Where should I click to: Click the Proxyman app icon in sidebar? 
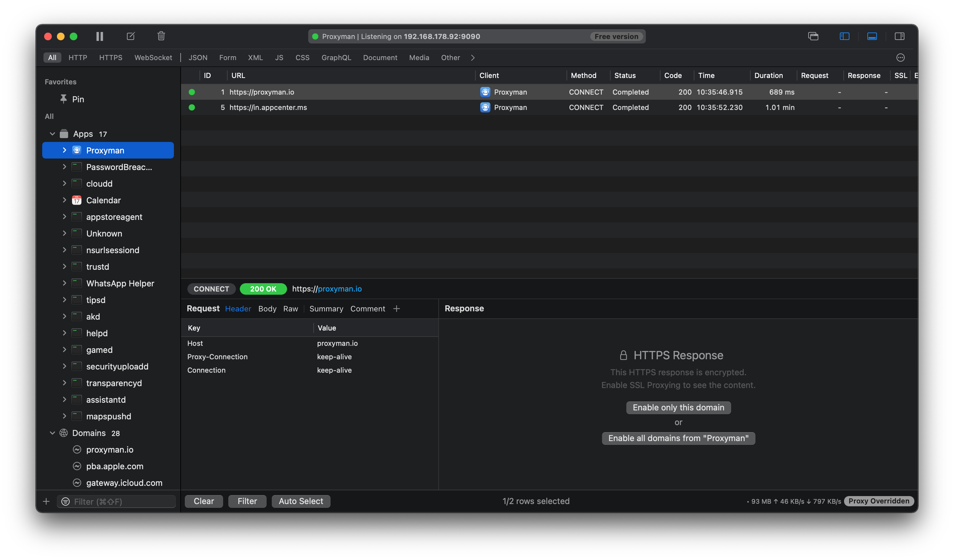pyautogui.click(x=77, y=150)
